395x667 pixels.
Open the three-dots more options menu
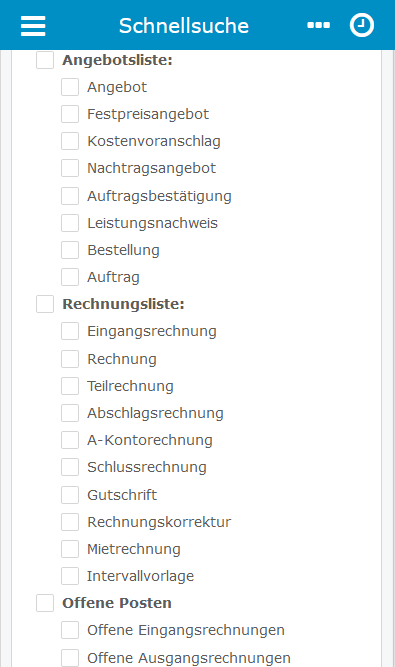(318, 25)
